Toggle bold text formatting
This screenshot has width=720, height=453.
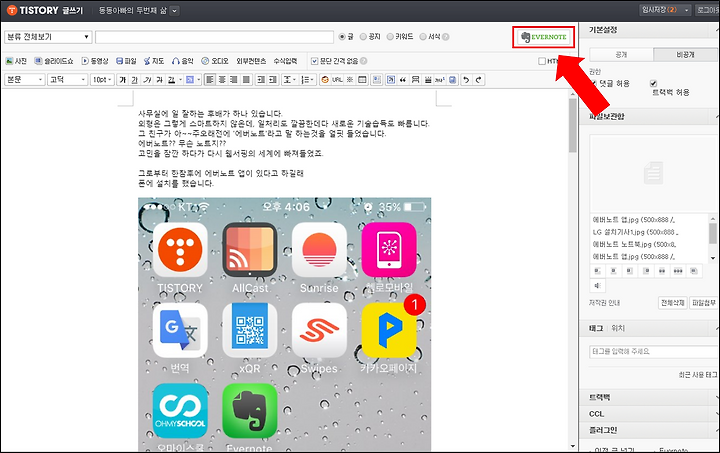point(123,80)
